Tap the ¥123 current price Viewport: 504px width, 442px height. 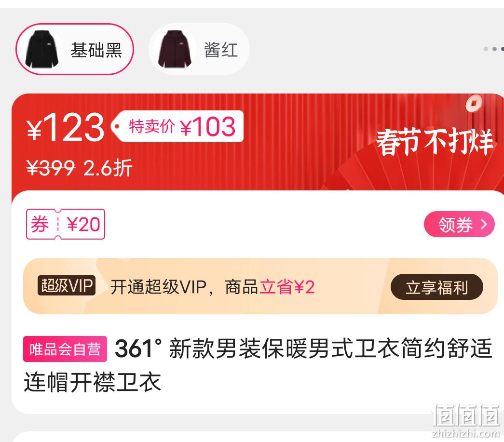[x=66, y=128]
